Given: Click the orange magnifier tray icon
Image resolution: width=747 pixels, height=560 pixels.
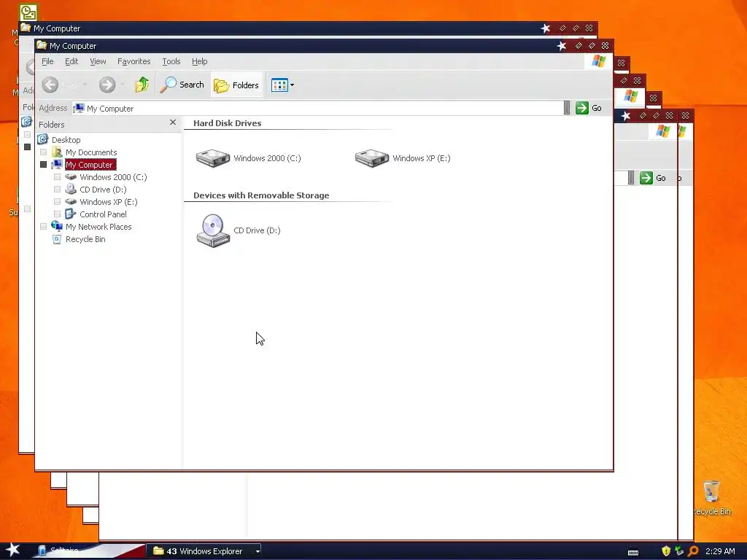Looking at the screenshot, I should pyautogui.click(x=693, y=551).
